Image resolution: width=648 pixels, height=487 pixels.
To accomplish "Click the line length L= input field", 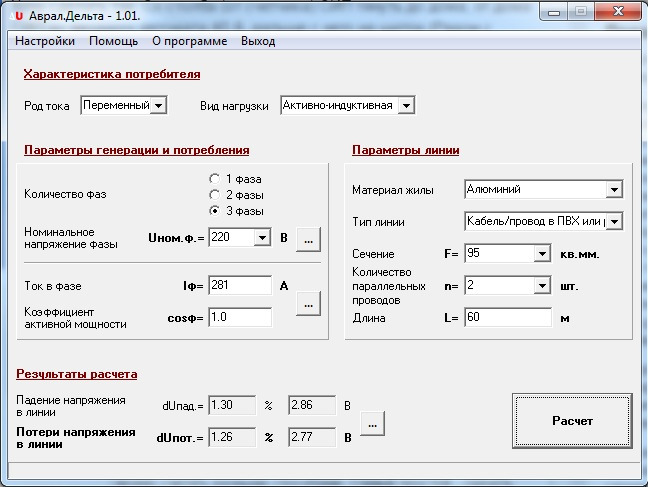I will (x=508, y=318).
